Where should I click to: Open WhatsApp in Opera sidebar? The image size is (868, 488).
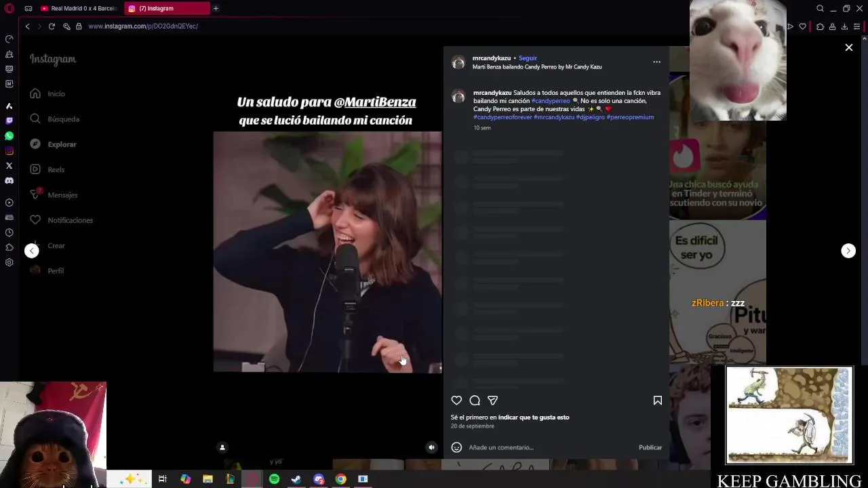[9, 136]
